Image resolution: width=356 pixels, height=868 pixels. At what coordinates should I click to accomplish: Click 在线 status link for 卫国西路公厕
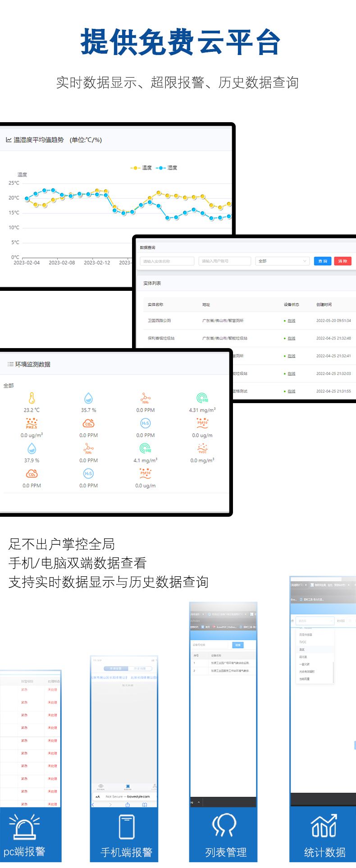pos(291,321)
